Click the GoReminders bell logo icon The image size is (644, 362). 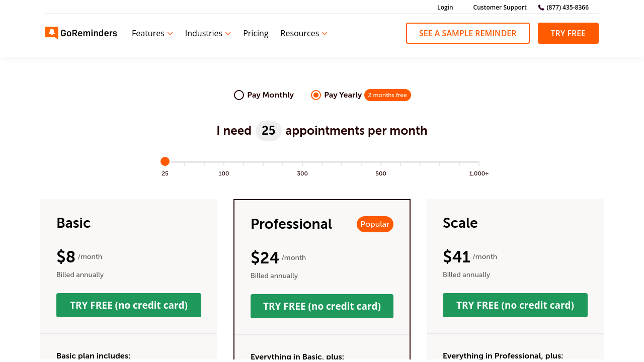52,33
